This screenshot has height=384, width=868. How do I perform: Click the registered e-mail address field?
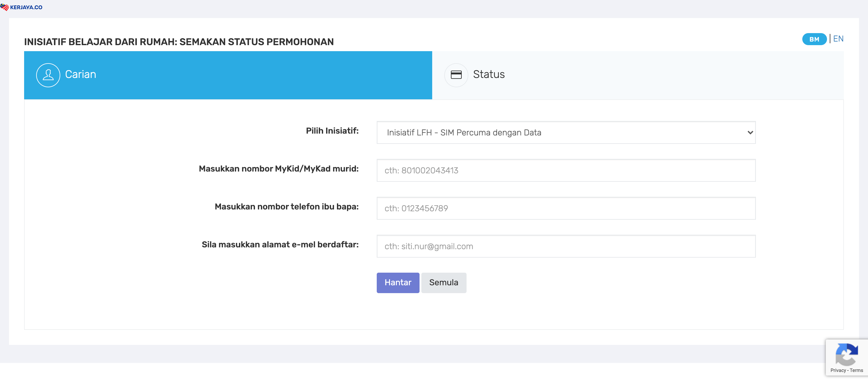point(566,246)
